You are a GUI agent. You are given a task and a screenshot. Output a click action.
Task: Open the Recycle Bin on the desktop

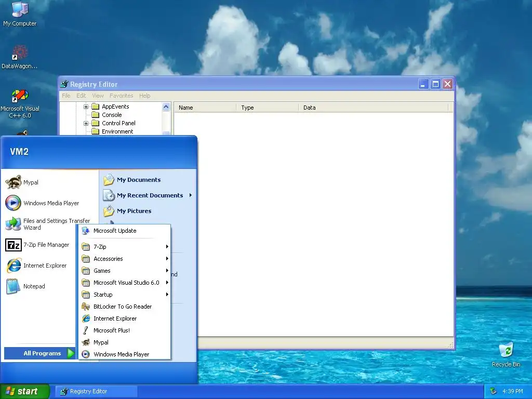[506, 354]
